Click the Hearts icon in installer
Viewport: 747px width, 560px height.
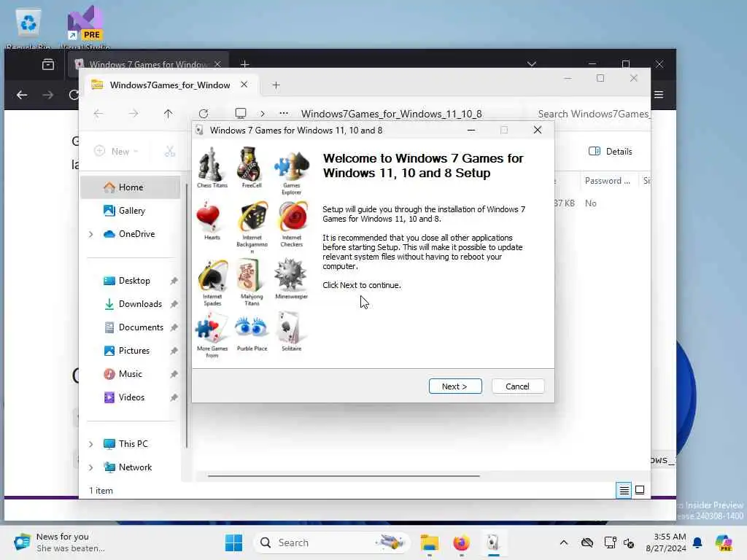[209, 217]
